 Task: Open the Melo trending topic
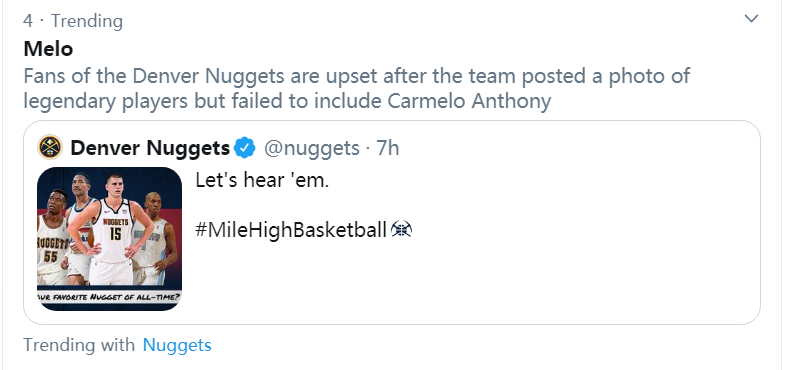point(48,49)
